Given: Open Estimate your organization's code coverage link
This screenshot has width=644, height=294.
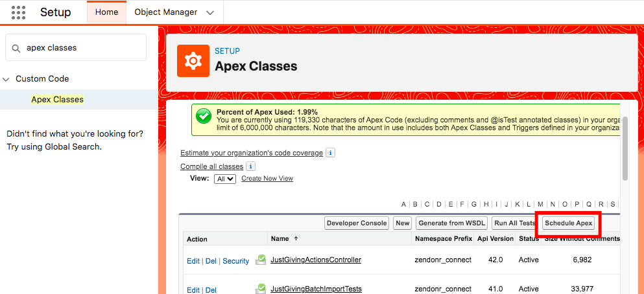Looking at the screenshot, I should (252, 153).
